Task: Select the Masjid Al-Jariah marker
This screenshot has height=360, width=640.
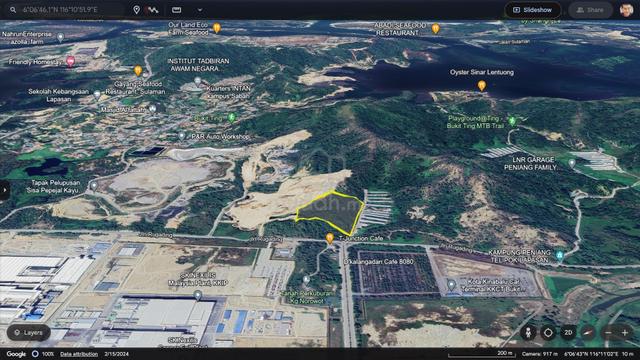Action: [x=152, y=109]
